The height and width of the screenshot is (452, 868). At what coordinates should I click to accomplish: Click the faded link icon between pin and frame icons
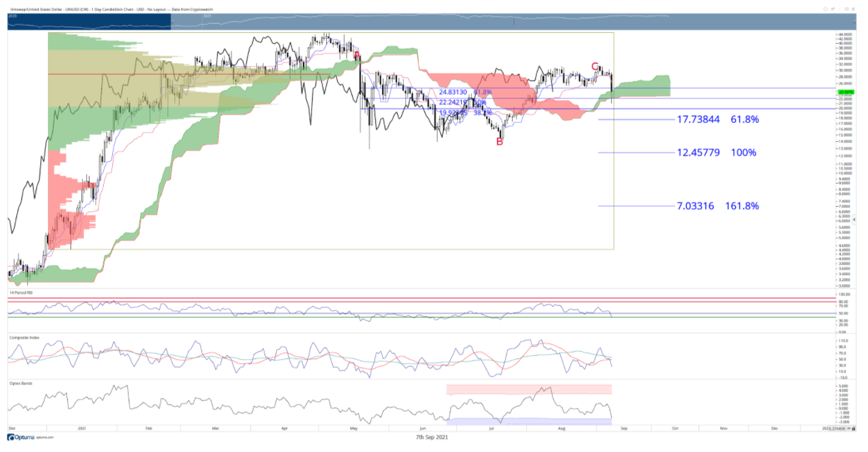839,9
